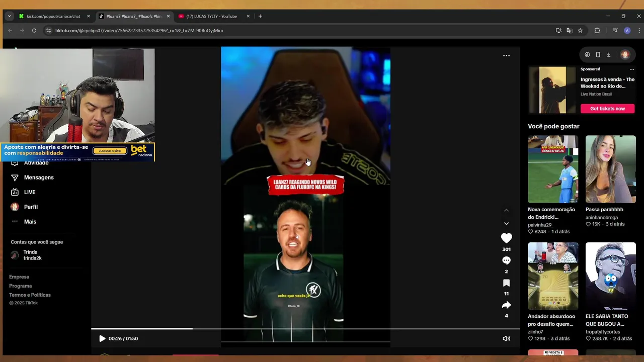
Task: Switch to the LUCAS TYLTY YouTube tab
Action: [x=211, y=16]
